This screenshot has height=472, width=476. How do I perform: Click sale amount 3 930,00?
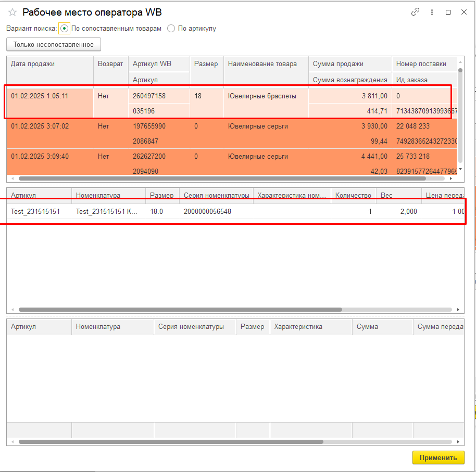350,126
